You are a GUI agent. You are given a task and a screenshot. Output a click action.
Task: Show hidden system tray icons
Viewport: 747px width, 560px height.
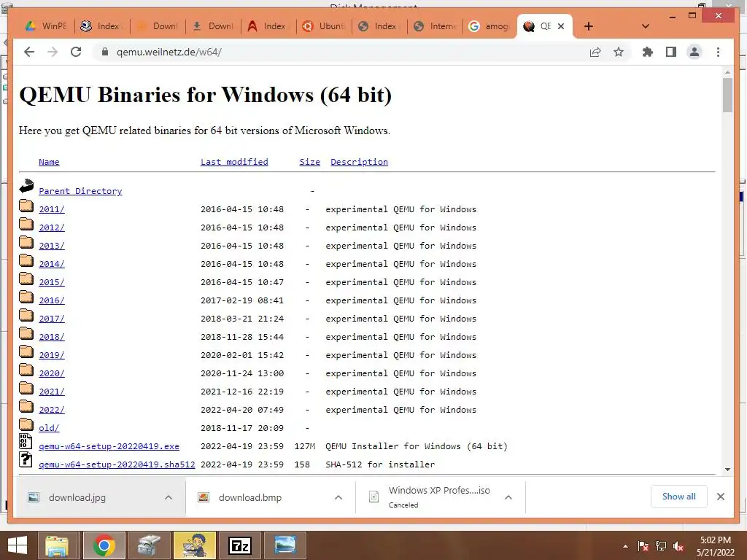(625, 546)
